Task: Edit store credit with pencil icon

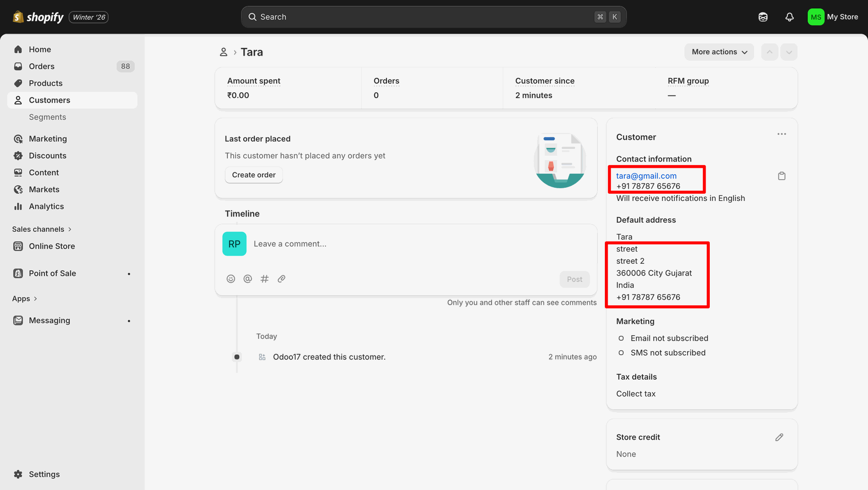Action: coord(779,437)
